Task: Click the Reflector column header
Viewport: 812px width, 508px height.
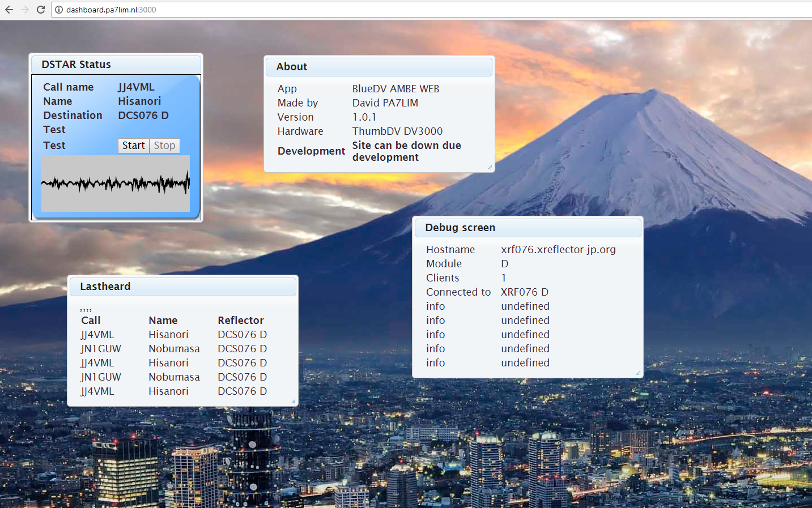Action: [x=241, y=321]
